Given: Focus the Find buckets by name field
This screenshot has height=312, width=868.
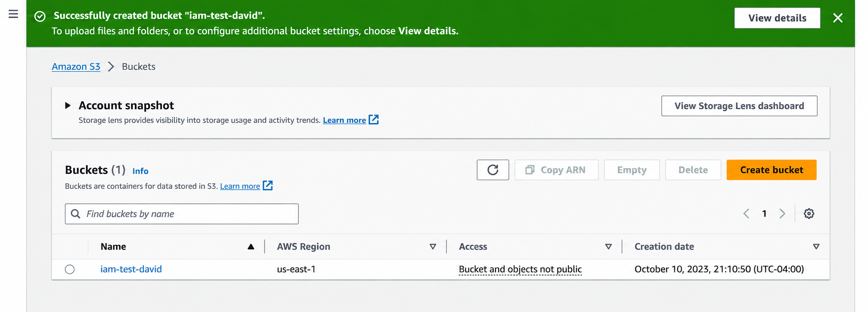Looking at the screenshot, I should [182, 214].
